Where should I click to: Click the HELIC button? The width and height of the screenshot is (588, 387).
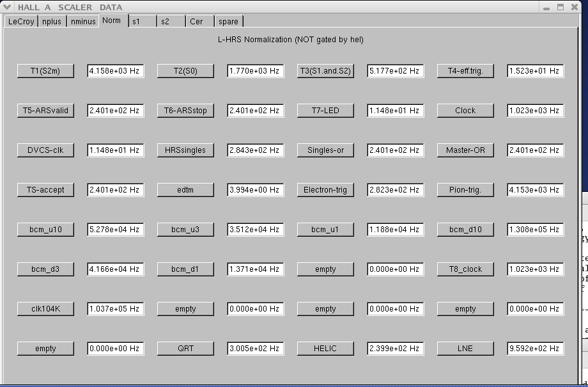pos(325,349)
